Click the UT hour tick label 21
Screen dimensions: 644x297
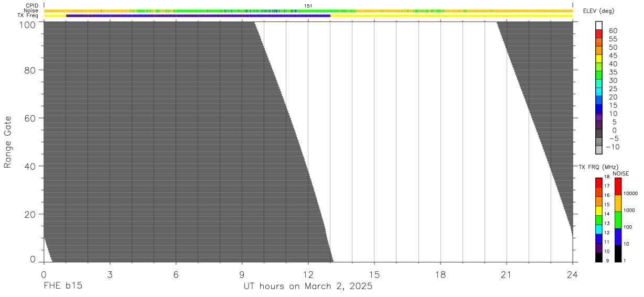tap(507, 274)
